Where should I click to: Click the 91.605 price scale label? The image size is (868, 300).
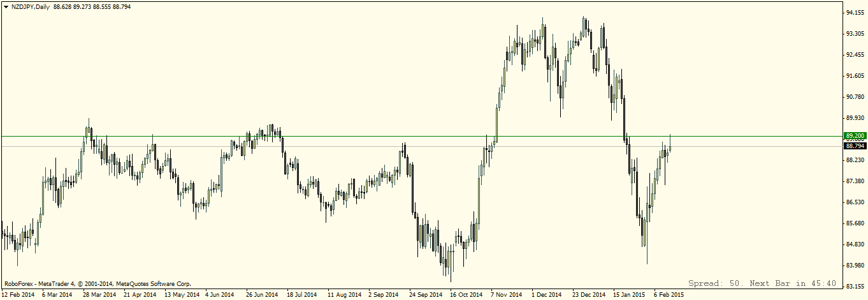[855, 76]
